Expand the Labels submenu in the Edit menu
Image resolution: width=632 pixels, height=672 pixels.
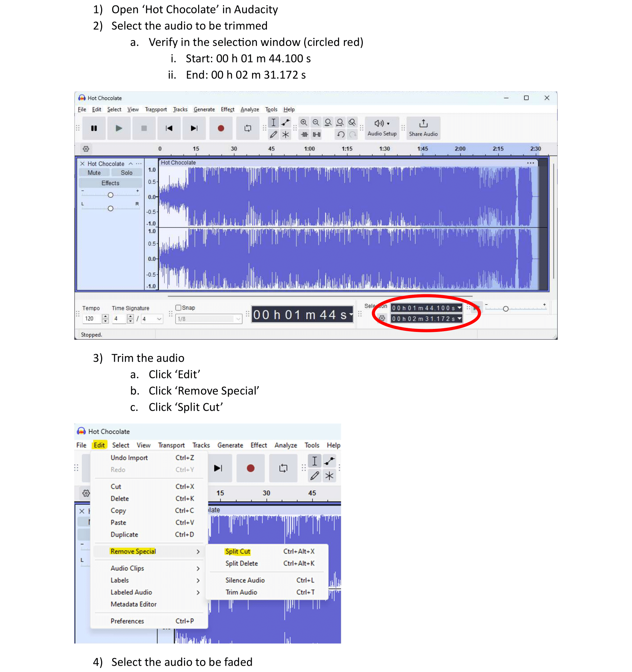(x=148, y=580)
